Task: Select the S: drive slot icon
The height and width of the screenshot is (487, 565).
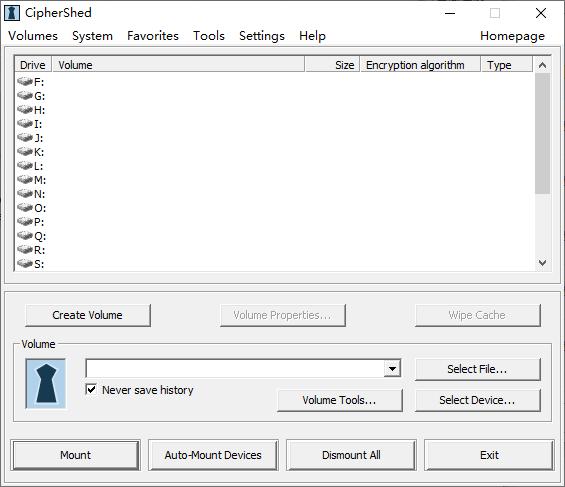Action: pos(25,264)
